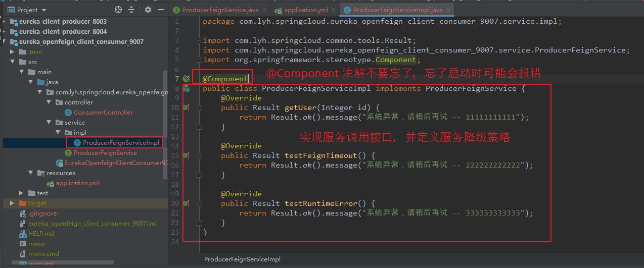Click the Project panel vertical scrollbar

165,125
